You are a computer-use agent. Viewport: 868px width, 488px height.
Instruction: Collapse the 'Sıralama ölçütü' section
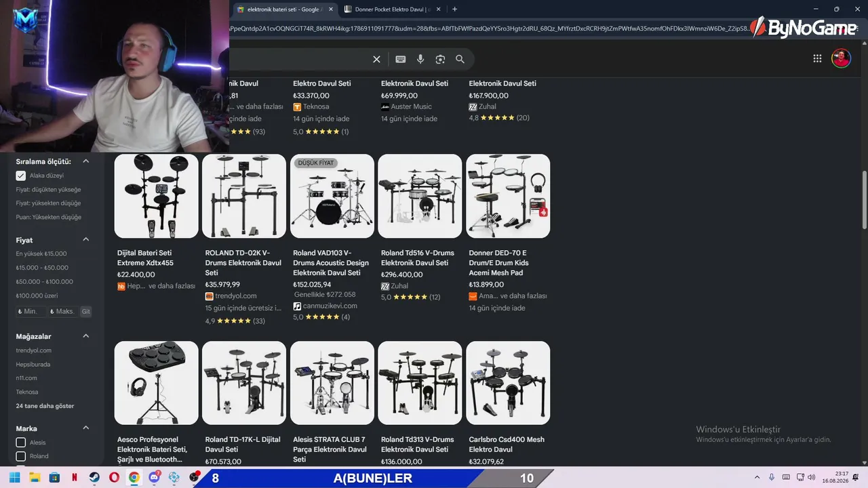tap(86, 161)
